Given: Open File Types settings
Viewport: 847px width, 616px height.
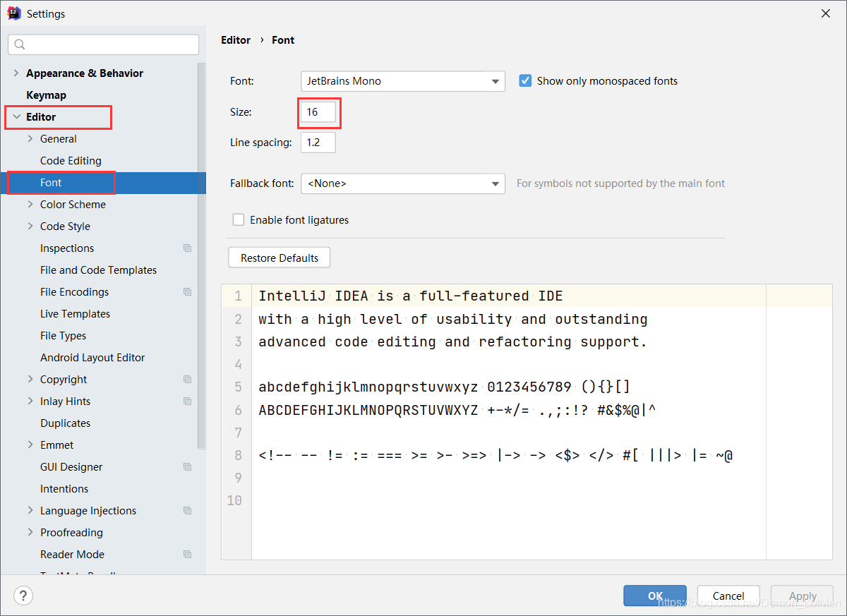Looking at the screenshot, I should tap(63, 336).
